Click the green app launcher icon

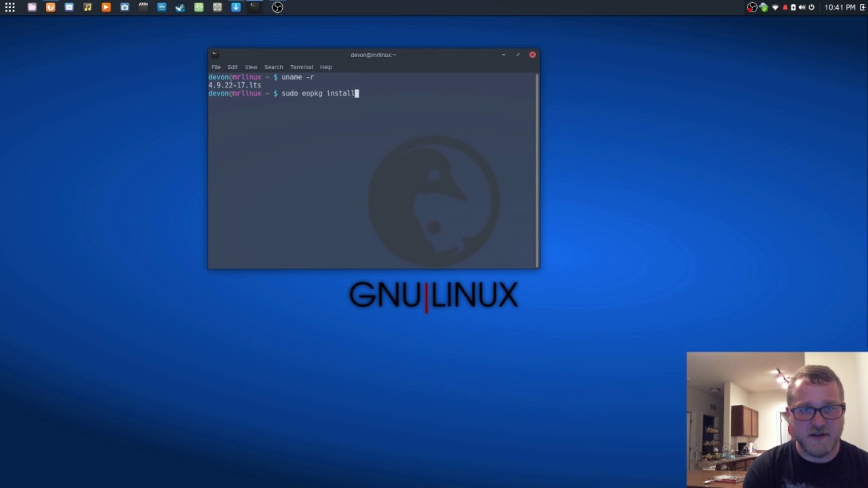click(199, 7)
